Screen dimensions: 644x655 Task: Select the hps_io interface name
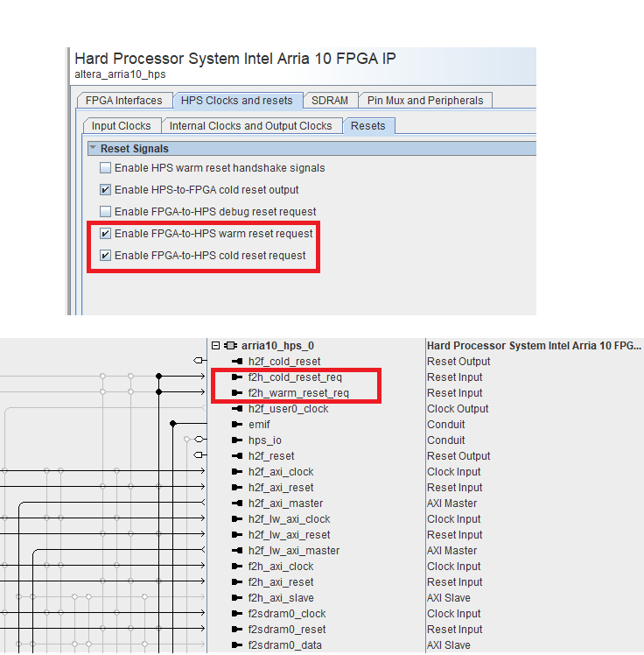pos(265,440)
